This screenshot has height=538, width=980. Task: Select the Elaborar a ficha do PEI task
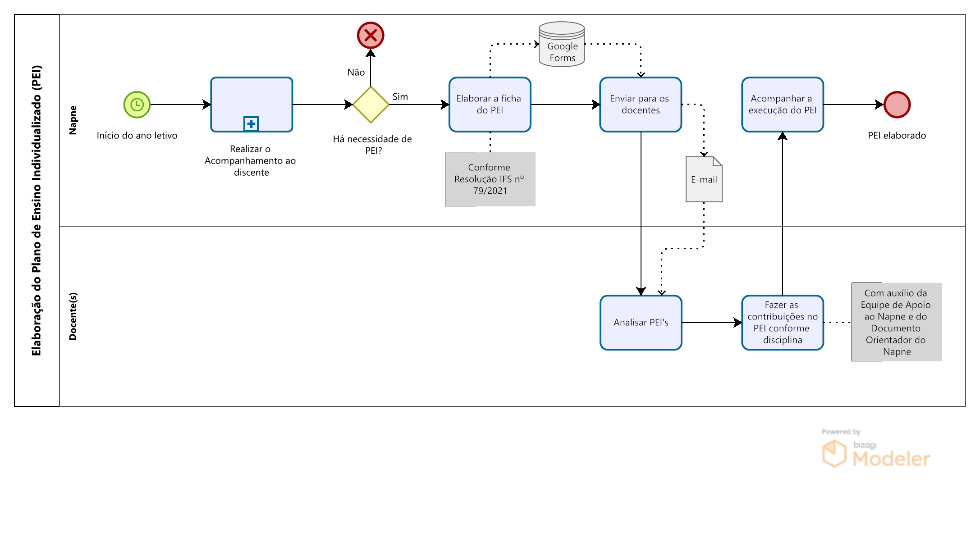(490, 105)
